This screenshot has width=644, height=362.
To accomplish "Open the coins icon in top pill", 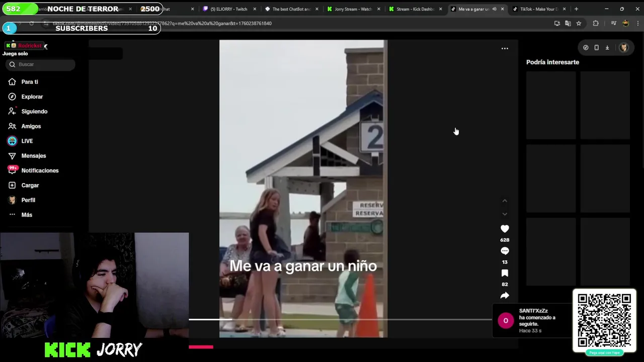I will [x=586, y=48].
